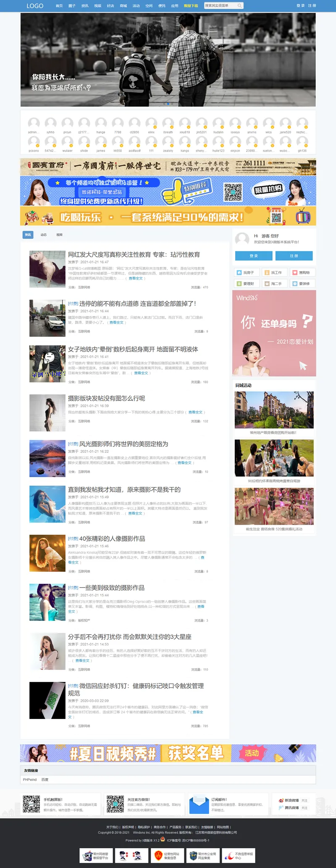Click 网站地图 footer link
This screenshot has height=868, width=336.
point(223,827)
